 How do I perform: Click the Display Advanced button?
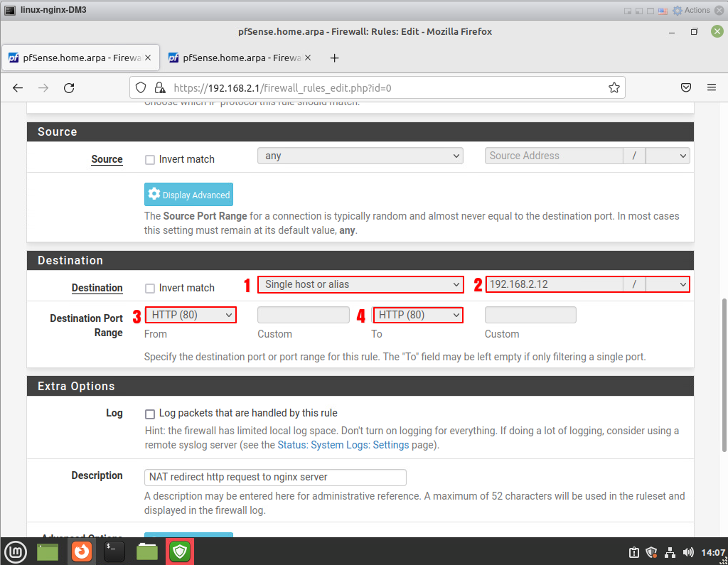pos(188,195)
